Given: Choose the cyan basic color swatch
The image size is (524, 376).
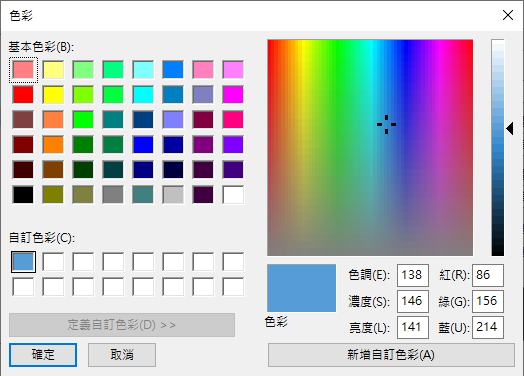Looking at the screenshot, I should coord(143,95).
